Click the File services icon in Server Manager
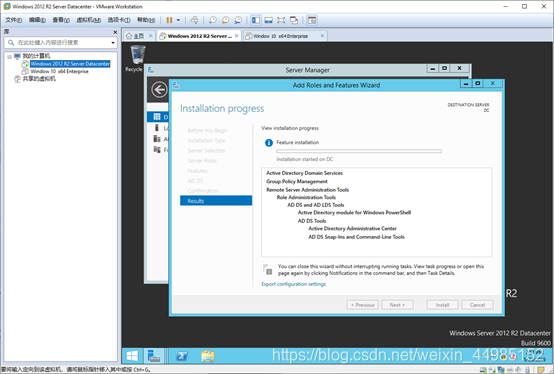The width and height of the screenshot is (554, 374). [157, 150]
